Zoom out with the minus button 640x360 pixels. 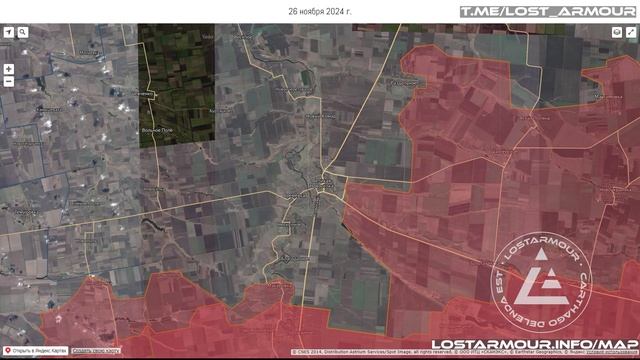click(x=9, y=82)
